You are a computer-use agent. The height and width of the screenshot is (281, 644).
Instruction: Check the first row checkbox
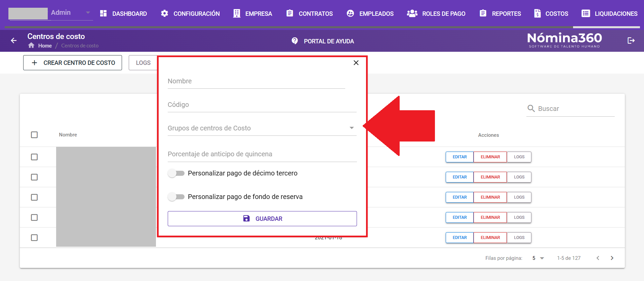point(34,157)
